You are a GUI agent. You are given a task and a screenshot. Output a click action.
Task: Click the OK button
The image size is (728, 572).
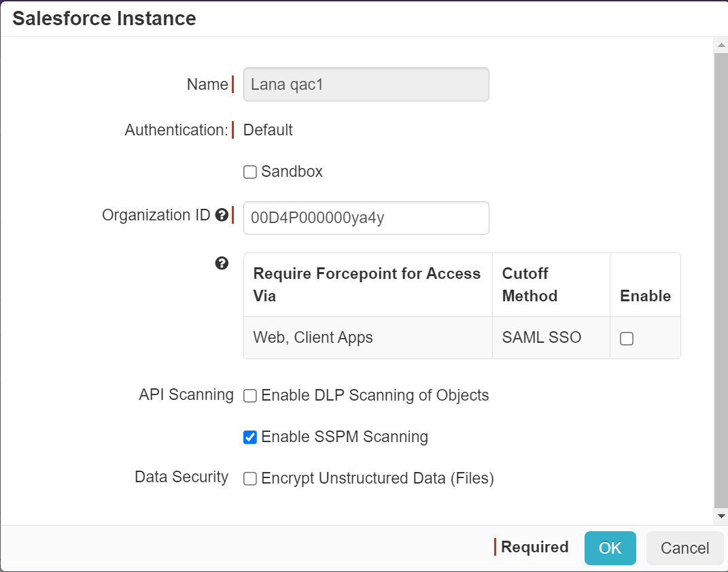point(610,548)
